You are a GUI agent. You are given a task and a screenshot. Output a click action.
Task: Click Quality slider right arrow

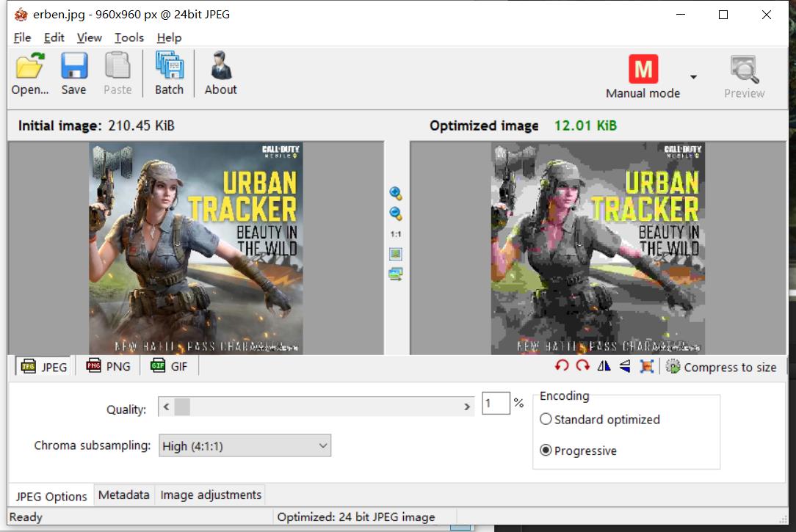[466, 407]
